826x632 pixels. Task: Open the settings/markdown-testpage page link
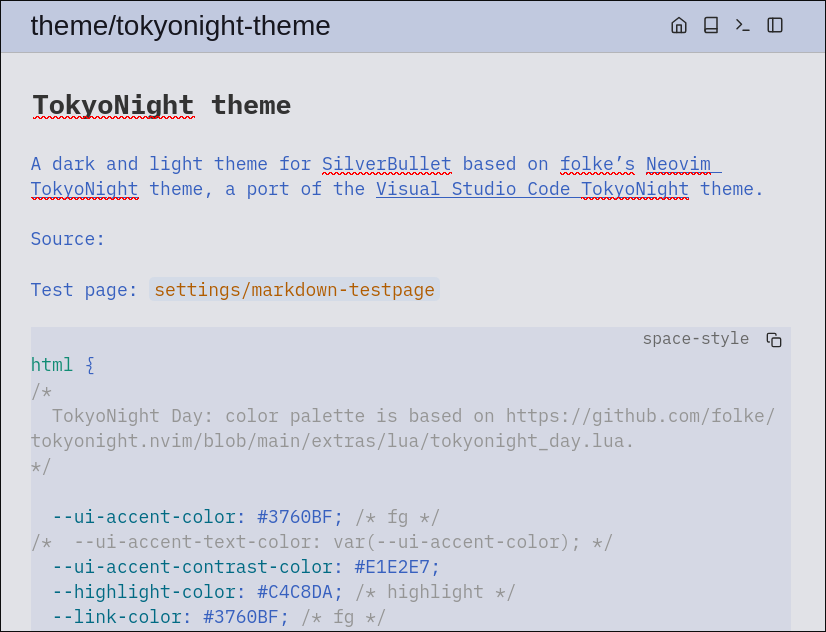[x=294, y=290]
